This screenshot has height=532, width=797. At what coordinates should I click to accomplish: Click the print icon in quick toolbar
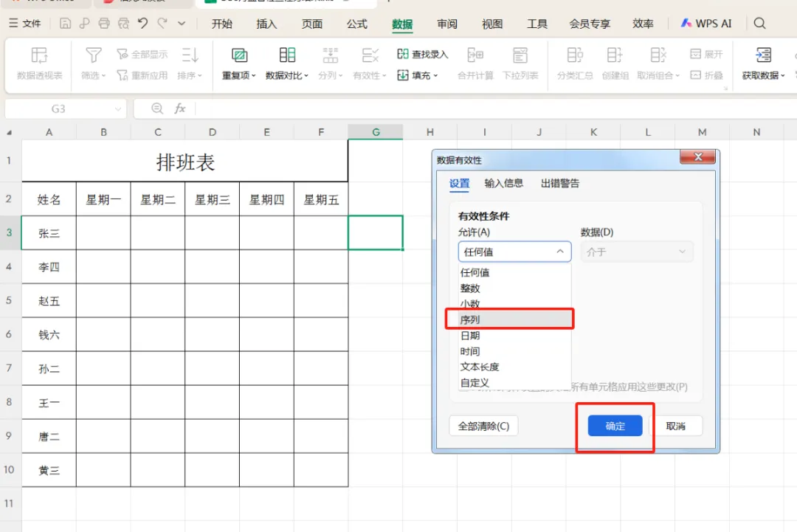pyautogui.click(x=104, y=24)
